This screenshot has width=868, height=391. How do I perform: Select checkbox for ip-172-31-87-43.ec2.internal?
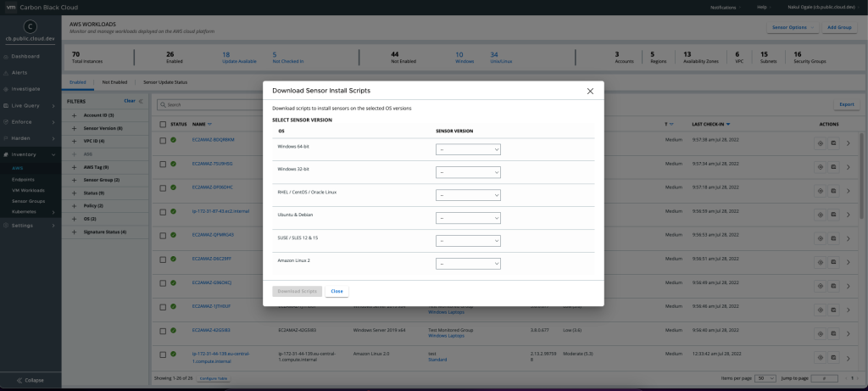point(163,211)
